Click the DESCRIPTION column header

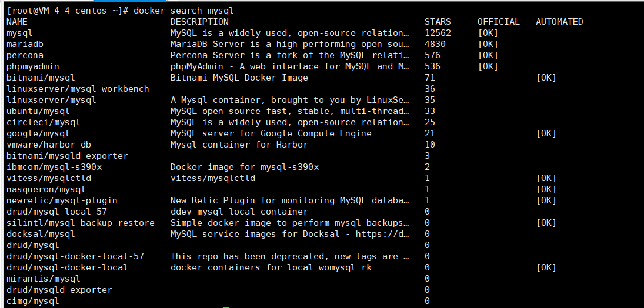199,22
